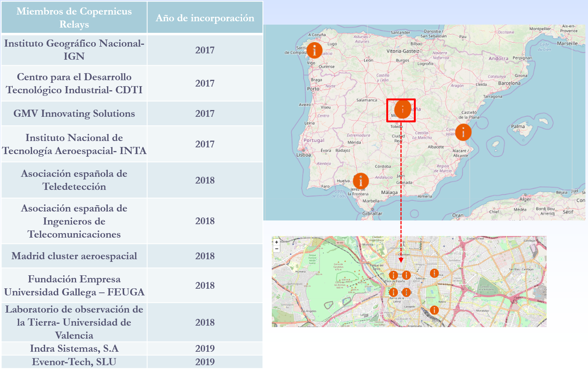This screenshot has height=373, width=588.
Task: Click the 'Instituto Nacional de Tecnología Aeroespacial- INTA' cell
Action: (x=74, y=144)
